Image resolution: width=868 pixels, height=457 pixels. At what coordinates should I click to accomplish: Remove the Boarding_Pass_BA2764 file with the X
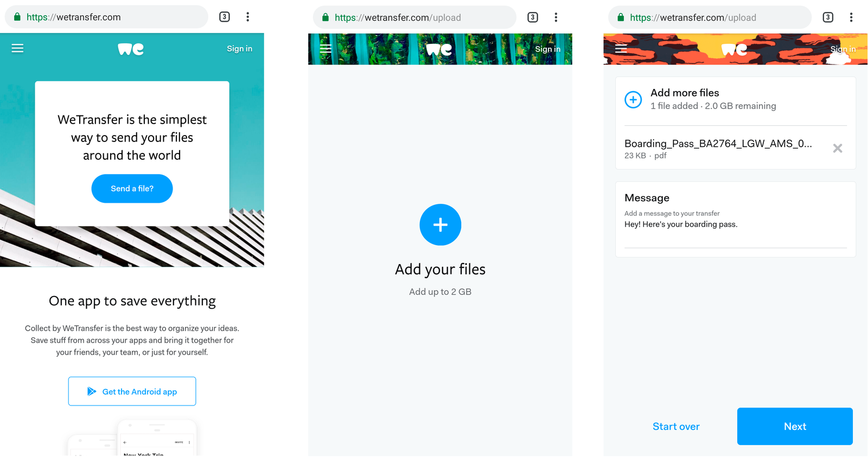coord(838,149)
